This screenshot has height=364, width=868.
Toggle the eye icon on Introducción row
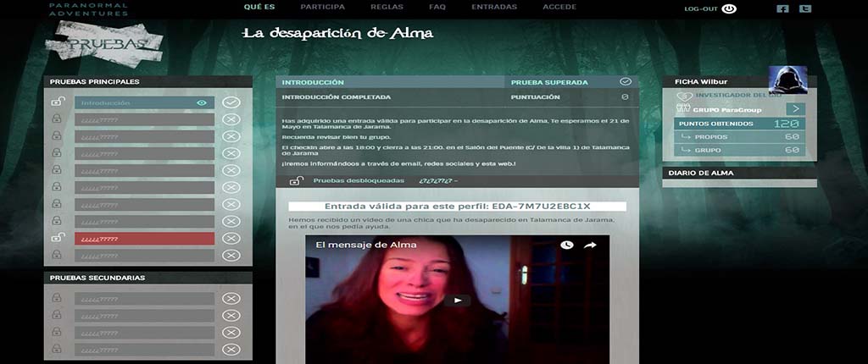point(202,103)
